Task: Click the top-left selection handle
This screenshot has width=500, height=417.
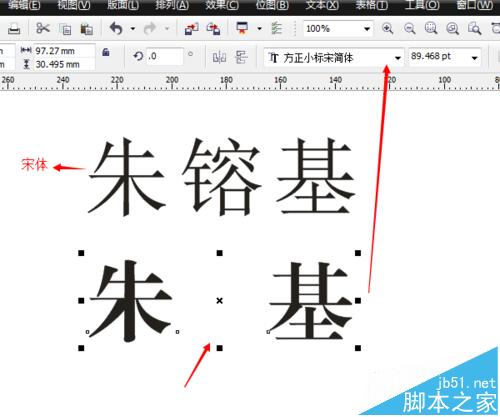Action: point(81,253)
